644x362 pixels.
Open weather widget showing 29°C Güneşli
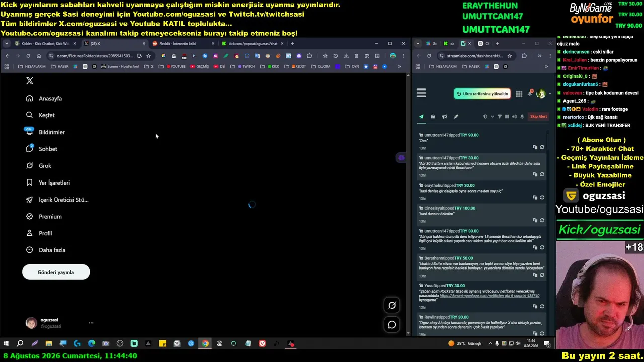tap(465, 344)
